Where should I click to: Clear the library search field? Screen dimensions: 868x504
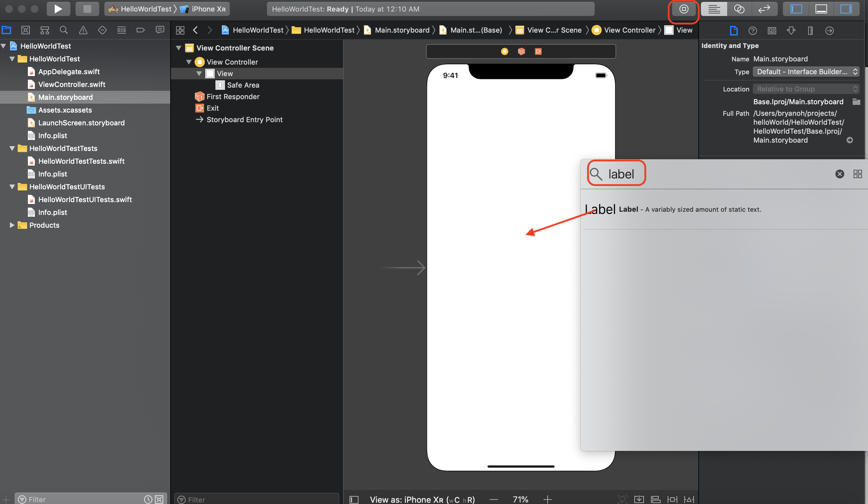(840, 174)
